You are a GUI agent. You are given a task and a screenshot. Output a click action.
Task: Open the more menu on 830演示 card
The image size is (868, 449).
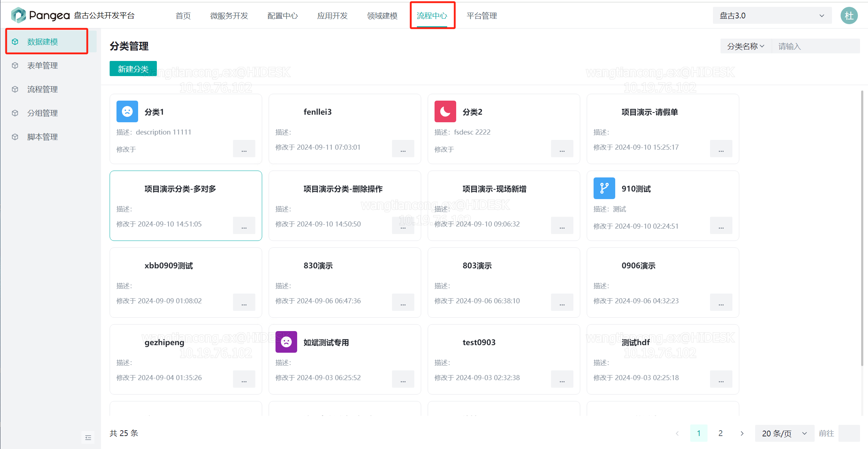[x=403, y=302]
